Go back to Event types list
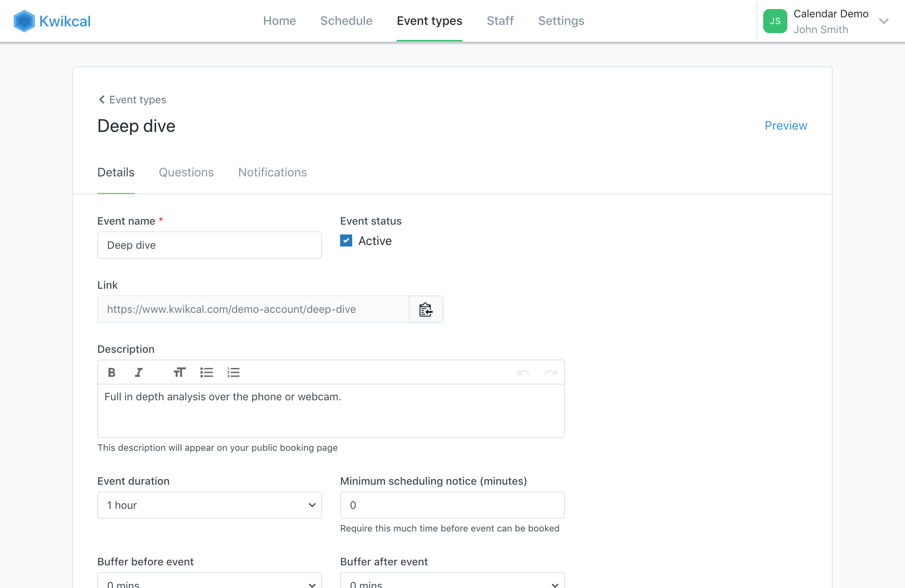The height and width of the screenshot is (588, 905). pos(132,100)
